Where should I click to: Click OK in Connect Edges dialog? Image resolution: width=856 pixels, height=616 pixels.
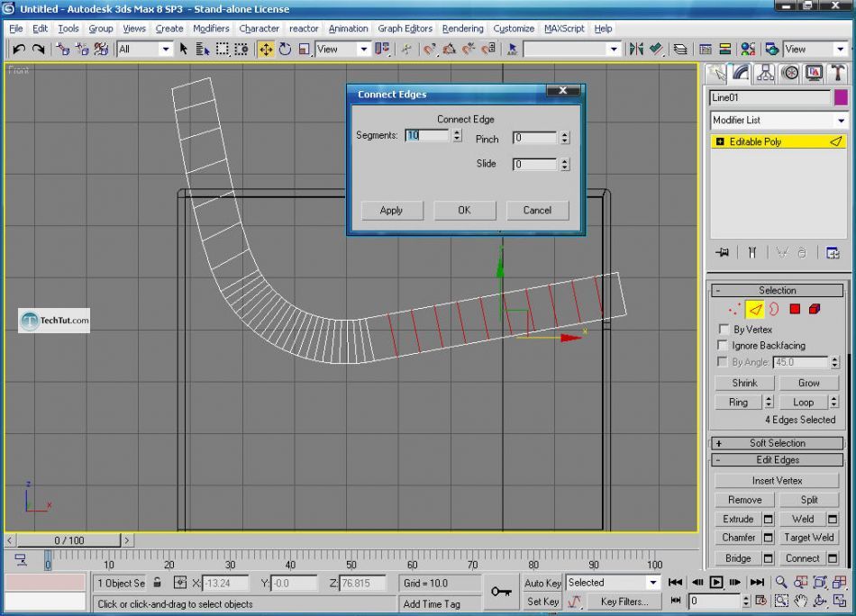coord(465,210)
